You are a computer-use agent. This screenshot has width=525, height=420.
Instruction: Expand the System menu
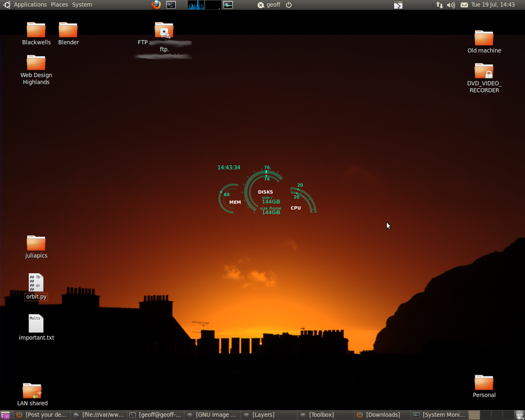82,5
